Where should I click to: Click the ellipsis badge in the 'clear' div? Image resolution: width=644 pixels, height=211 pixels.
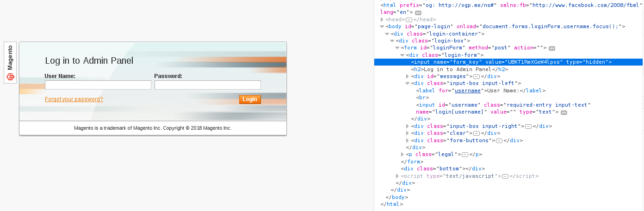(477, 133)
